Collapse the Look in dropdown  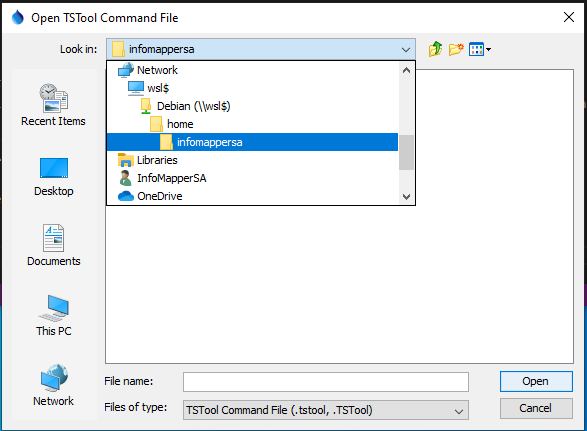pyautogui.click(x=405, y=49)
